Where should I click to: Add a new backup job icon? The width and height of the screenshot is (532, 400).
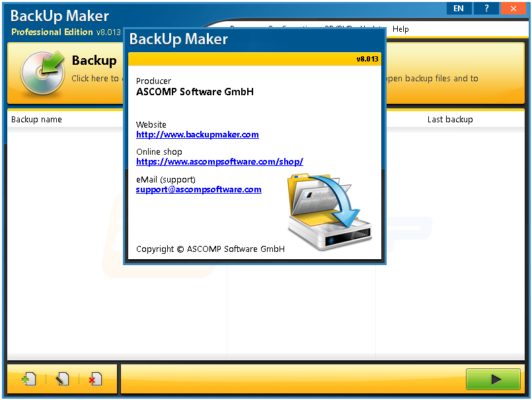(29, 380)
